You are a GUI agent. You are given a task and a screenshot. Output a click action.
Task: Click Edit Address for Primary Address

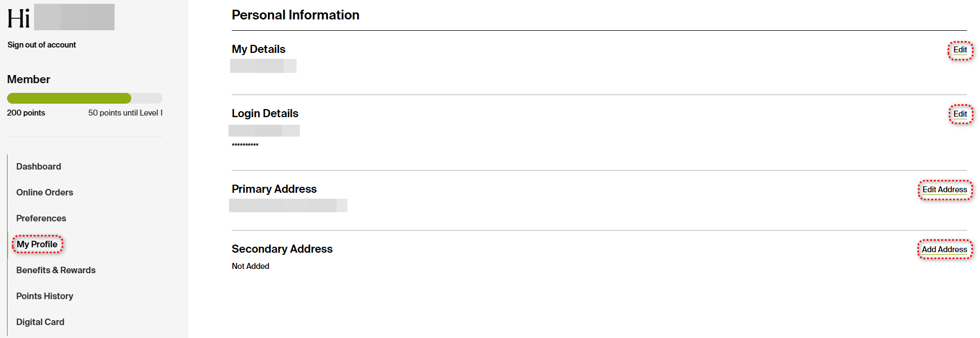point(944,190)
